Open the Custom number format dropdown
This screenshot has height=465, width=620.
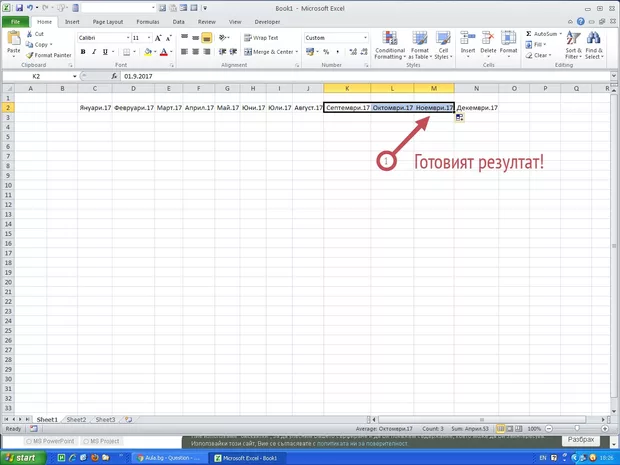tap(364, 38)
